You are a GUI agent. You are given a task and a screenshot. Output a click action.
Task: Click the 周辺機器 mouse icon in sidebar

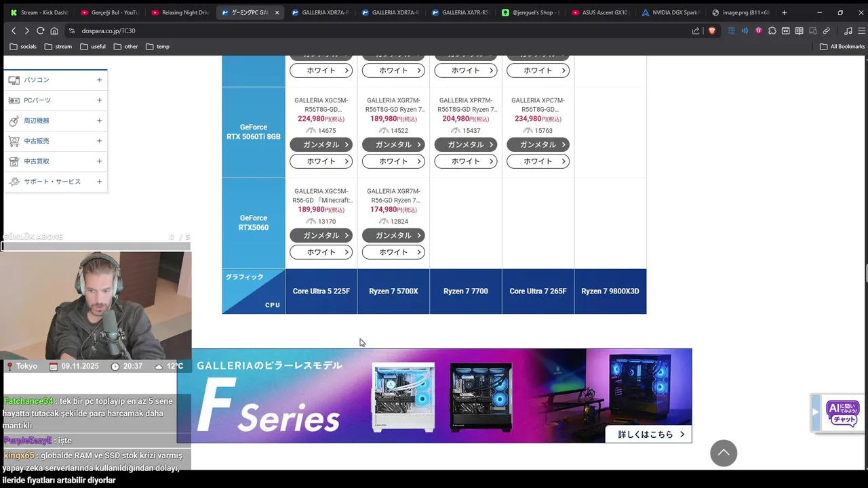(x=14, y=121)
